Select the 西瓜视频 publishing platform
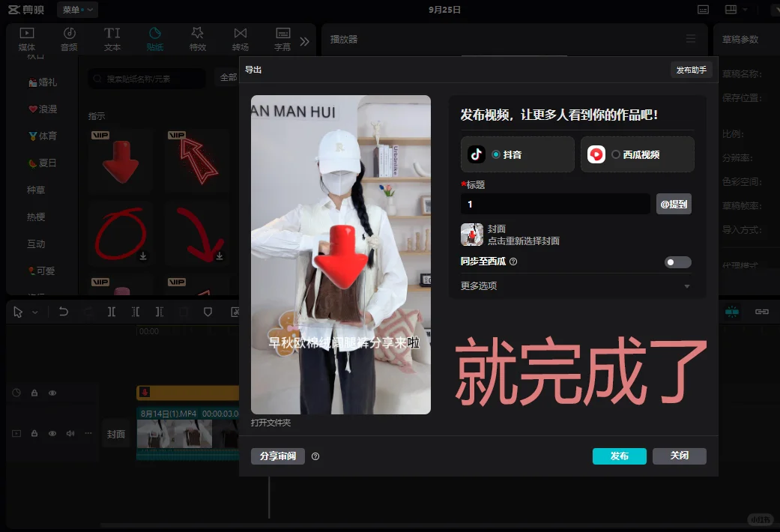 pyautogui.click(x=637, y=154)
